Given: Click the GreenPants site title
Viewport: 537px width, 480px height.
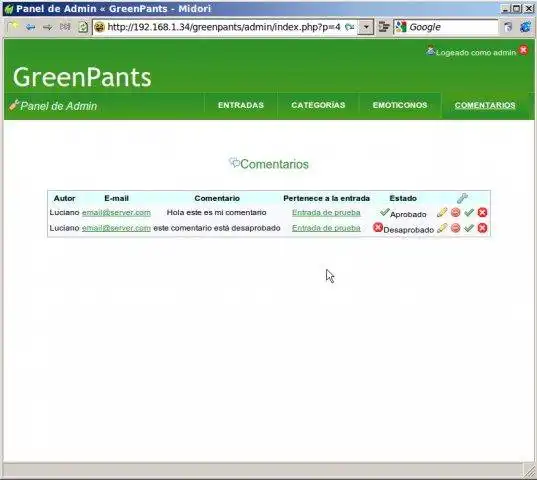Looking at the screenshot, I should point(82,77).
